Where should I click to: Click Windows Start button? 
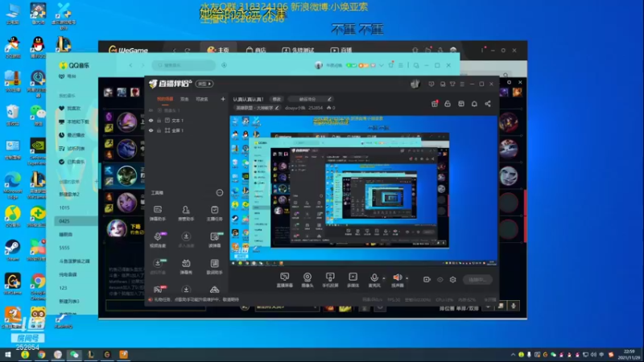point(7,355)
